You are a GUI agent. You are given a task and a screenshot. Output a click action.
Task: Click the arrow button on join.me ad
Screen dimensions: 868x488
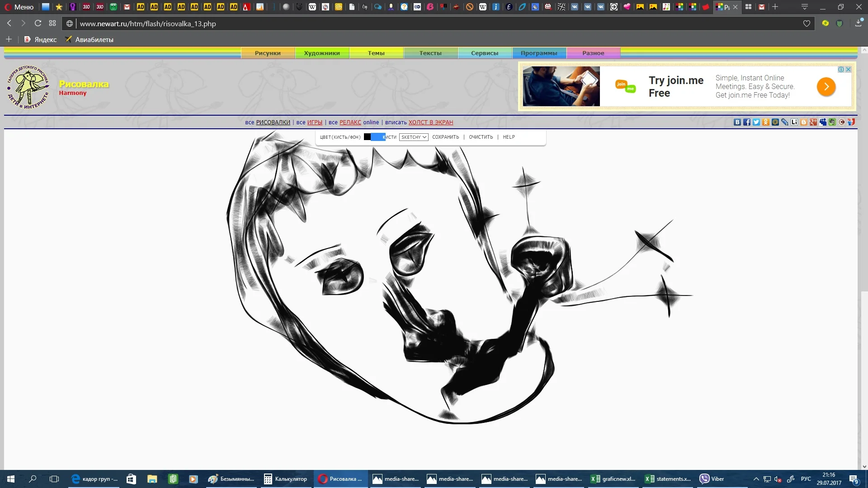(x=826, y=86)
